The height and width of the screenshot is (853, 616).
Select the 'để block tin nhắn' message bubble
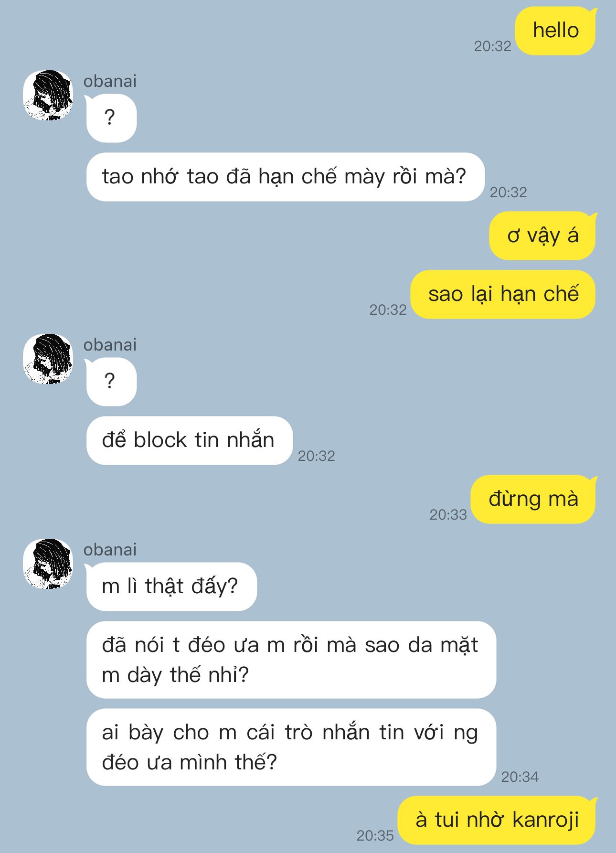[x=189, y=440]
